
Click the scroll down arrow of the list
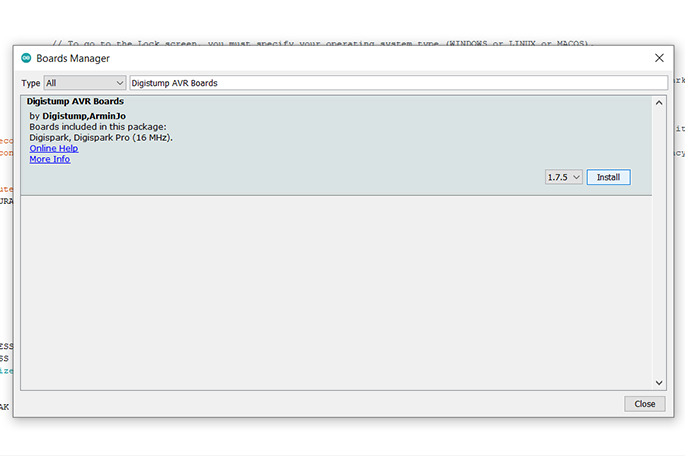[659, 383]
